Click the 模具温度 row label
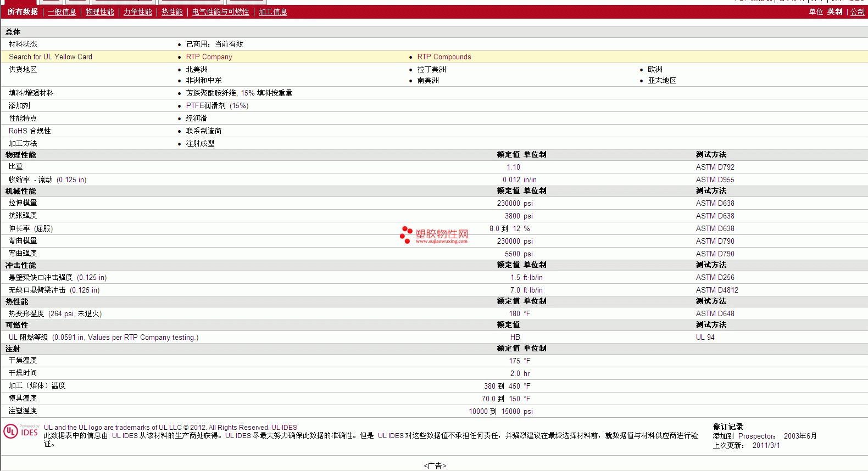Screen dimensions: 868x471 pyautogui.click(x=23, y=399)
